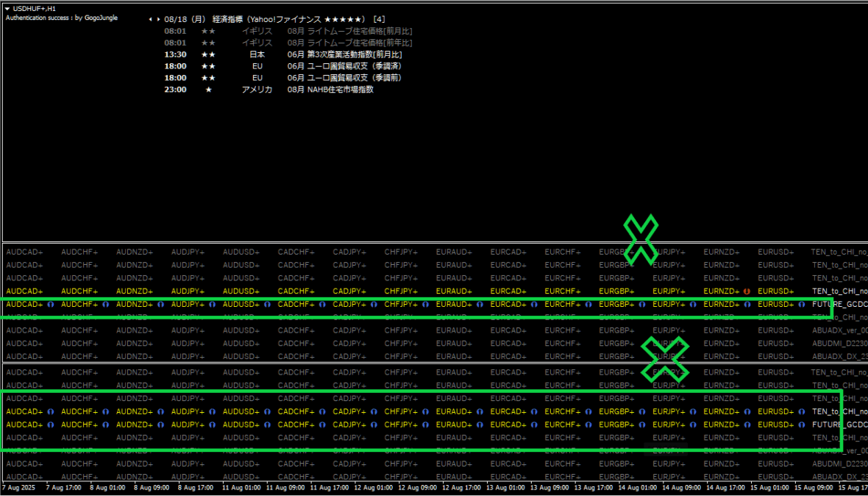Click blue icon after AUDUSD+ in lower FUTURE_GCDC row
Image resolution: width=868 pixels, height=496 pixels.
tap(267, 425)
